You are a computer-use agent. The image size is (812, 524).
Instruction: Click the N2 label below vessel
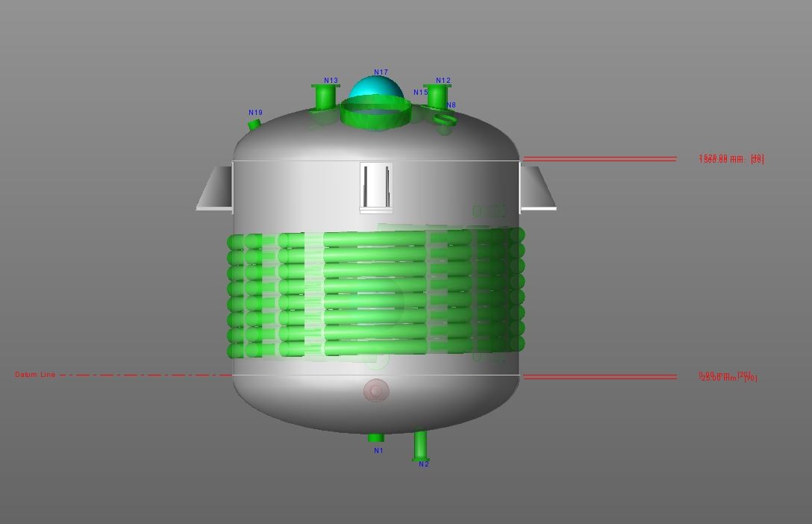[424, 464]
